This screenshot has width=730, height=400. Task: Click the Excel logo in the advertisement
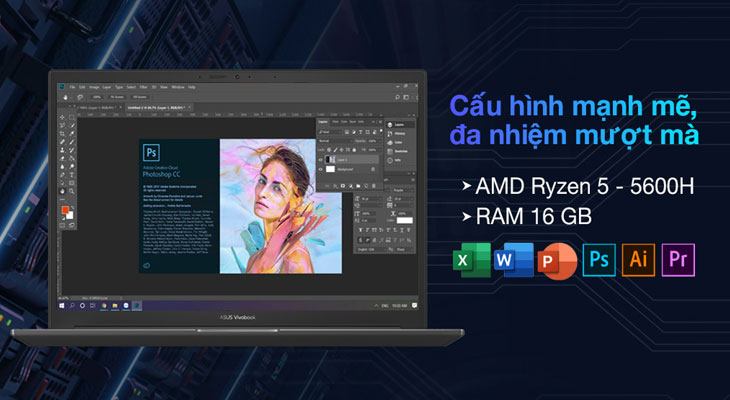coord(472,260)
